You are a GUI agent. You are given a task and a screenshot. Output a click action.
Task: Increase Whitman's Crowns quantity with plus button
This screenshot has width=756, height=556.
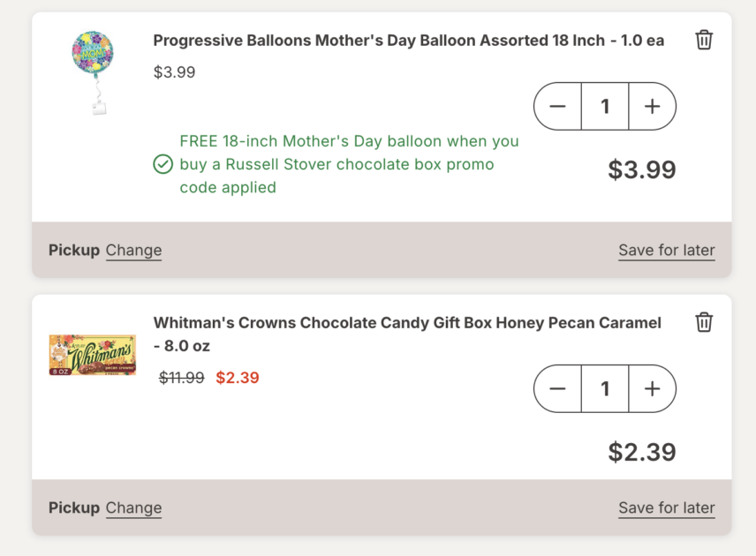coord(653,388)
